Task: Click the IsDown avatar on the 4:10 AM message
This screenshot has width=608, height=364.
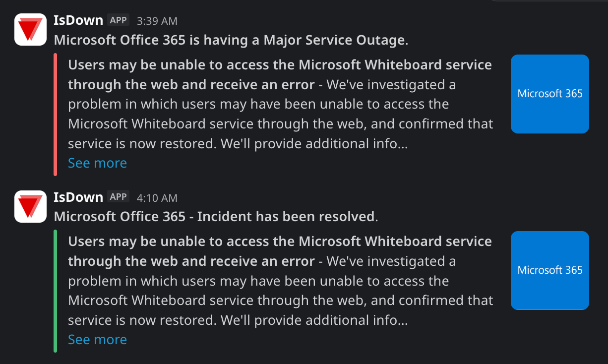Action: pyautogui.click(x=30, y=206)
